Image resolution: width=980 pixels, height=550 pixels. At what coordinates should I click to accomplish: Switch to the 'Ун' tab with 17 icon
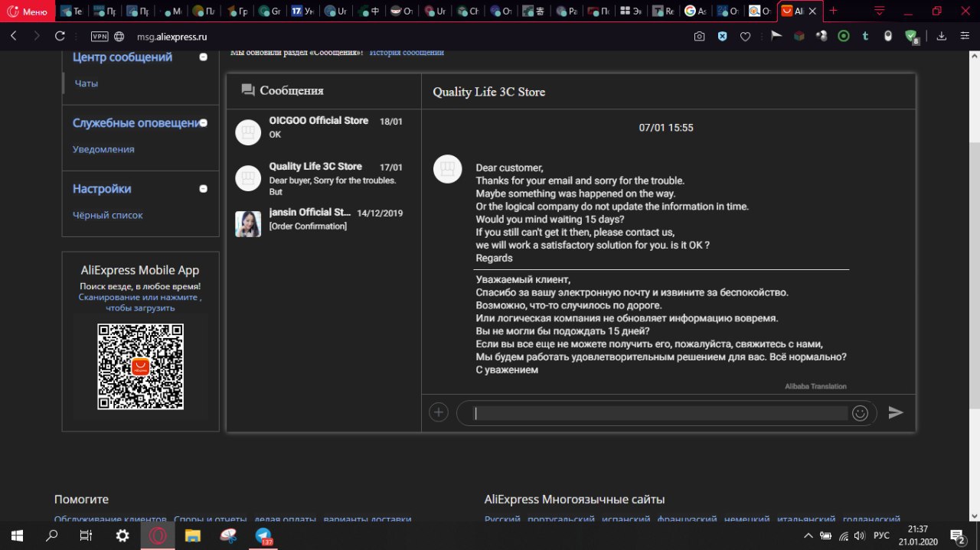302,11
